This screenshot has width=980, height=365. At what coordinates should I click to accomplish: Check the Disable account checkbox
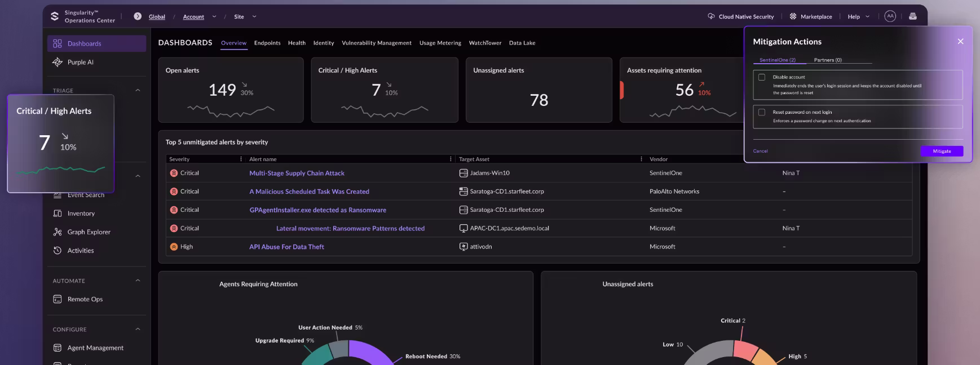click(x=762, y=77)
